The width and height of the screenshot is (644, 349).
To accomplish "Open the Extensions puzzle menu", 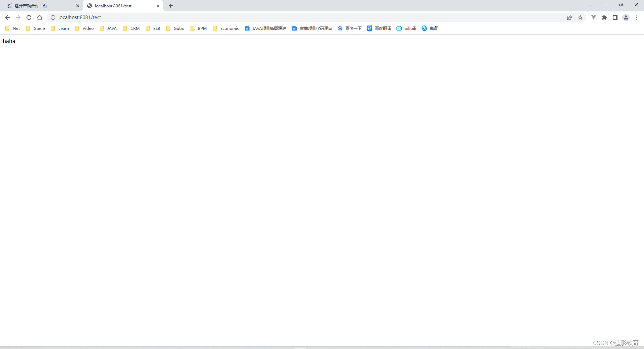I will pos(604,17).
